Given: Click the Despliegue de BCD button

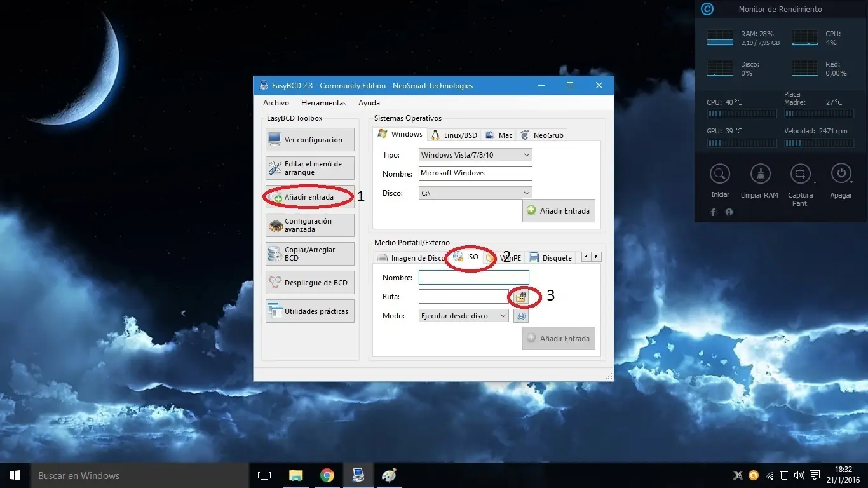Looking at the screenshot, I should tap(310, 283).
